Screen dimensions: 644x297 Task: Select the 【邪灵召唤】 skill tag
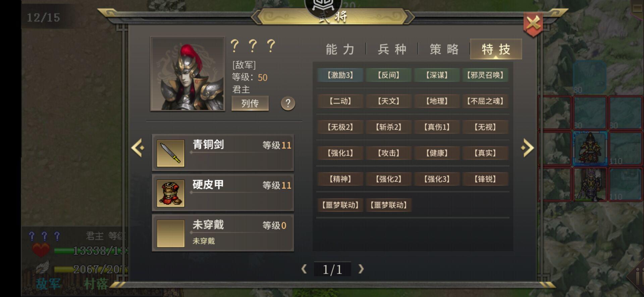(485, 75)
